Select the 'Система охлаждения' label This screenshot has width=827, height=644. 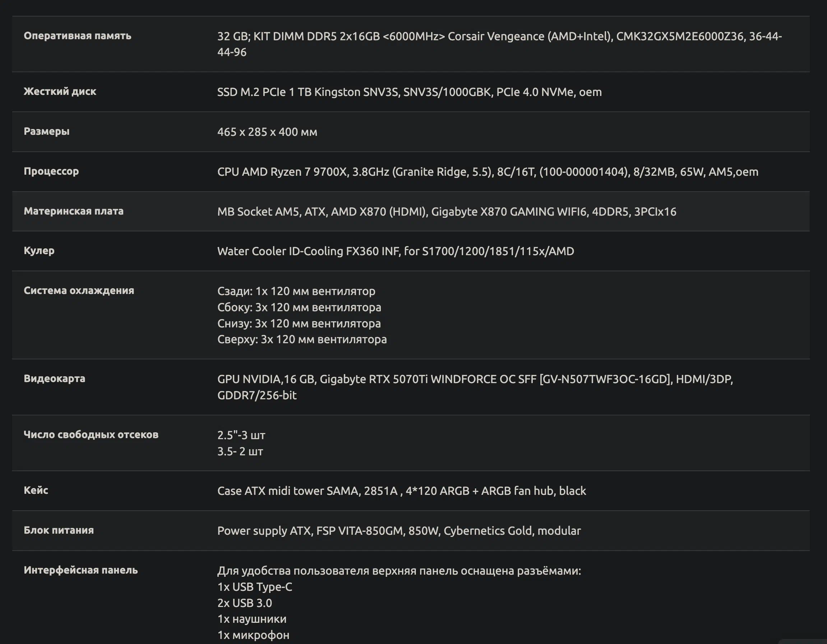click(79, 291)
